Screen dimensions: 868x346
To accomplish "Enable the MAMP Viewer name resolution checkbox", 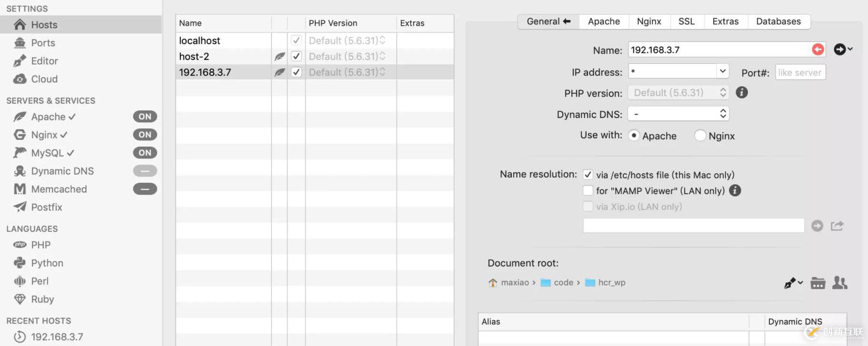I will click(588, 190).
